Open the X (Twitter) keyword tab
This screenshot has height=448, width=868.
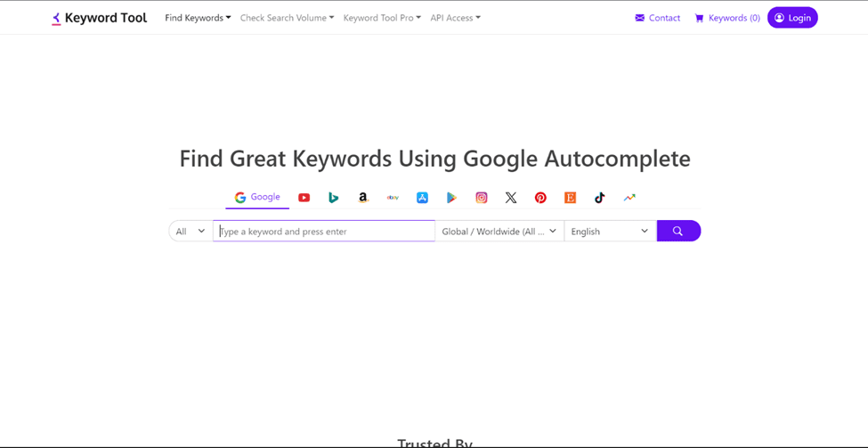pos(511,198)
